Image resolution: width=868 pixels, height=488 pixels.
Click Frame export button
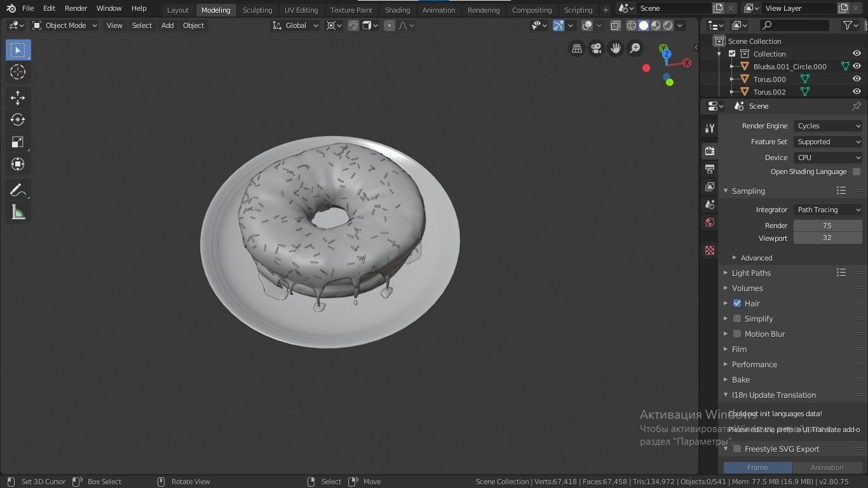coord(757,467)
